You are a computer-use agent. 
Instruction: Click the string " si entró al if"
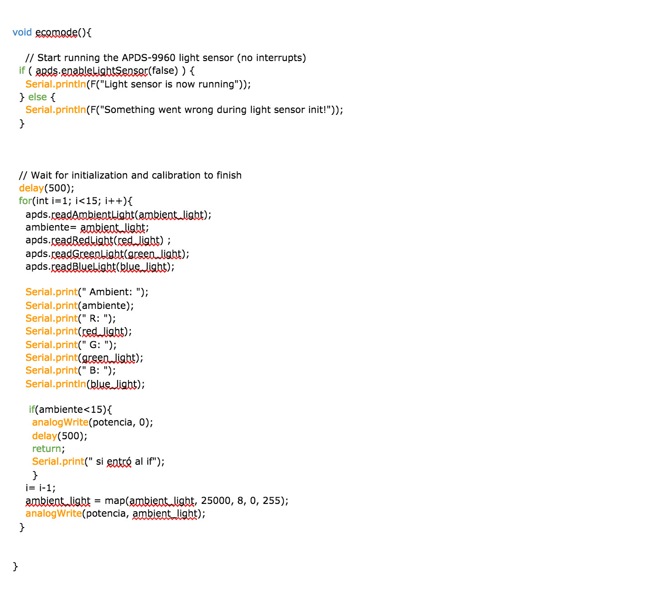click(123, 462)
